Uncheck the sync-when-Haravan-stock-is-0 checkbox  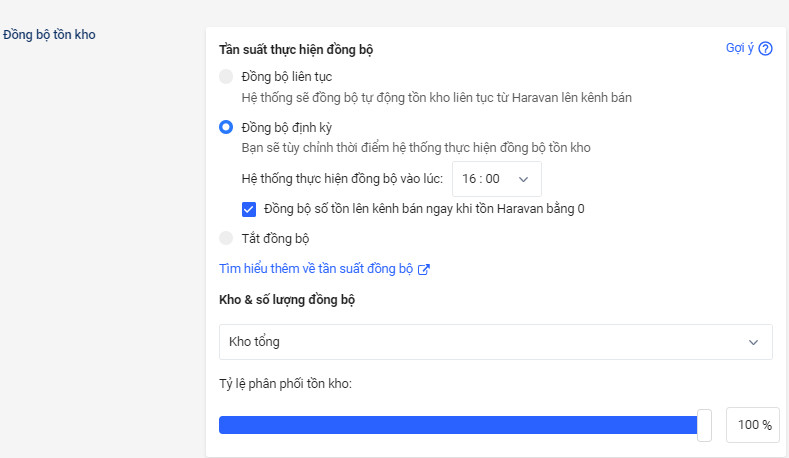pos(249,209)
